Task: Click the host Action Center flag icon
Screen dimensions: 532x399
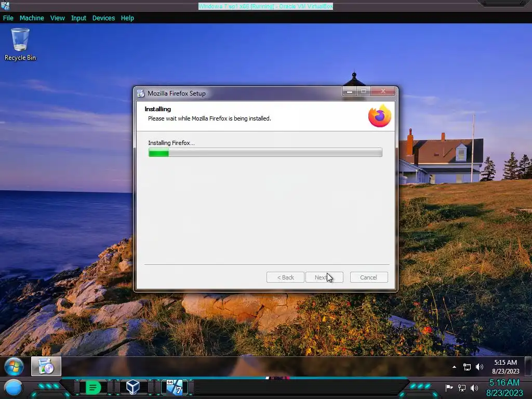Action: tap(449, 388)
